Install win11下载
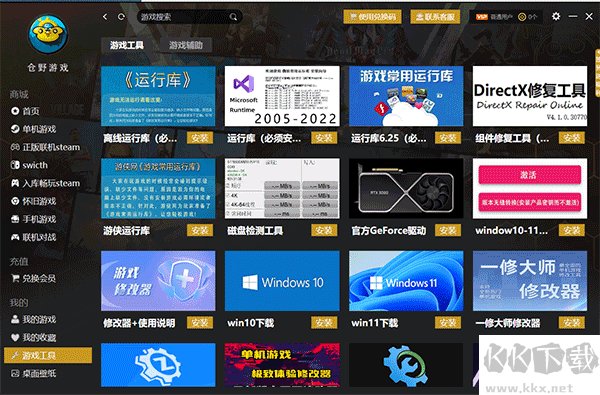This screenshot has height=395, width=600. click(448, 323)
